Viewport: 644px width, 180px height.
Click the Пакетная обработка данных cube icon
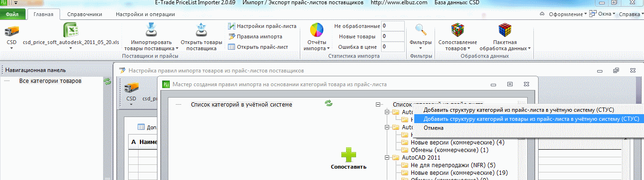tap(505, 30)
